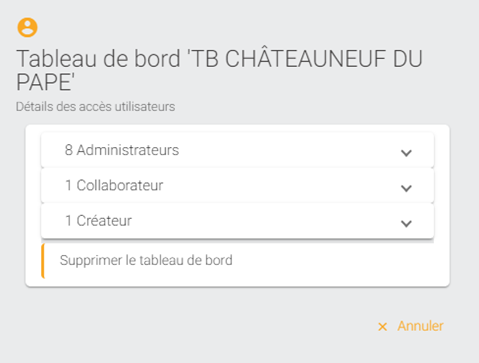Click the orange user account icon
479x363 pixels.
(27, 27)
